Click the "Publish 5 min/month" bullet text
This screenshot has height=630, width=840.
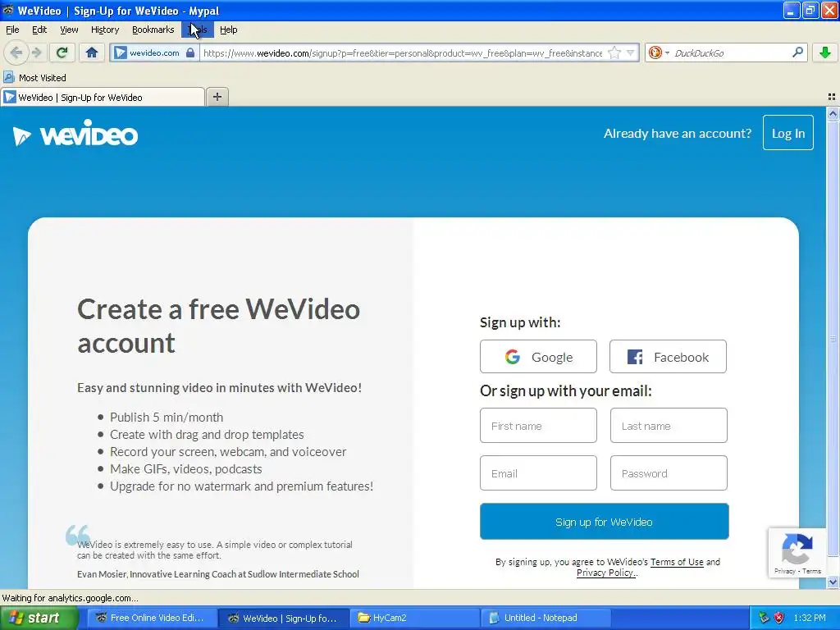[167, 418]
